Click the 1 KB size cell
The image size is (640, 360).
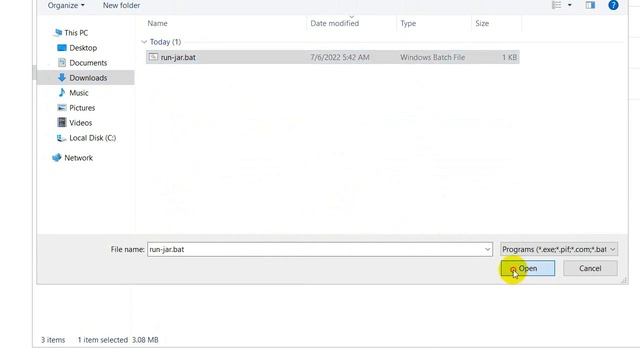coord(509,57)
